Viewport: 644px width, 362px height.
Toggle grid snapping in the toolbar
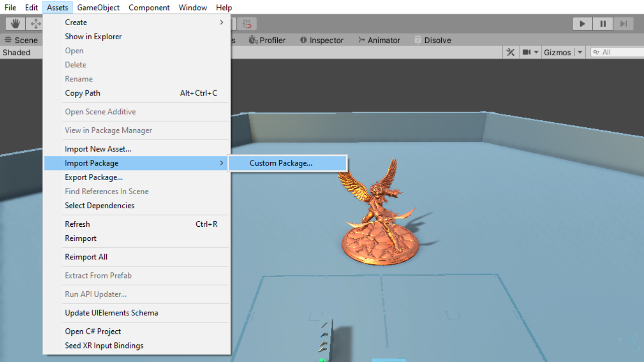tap(246, 23)
